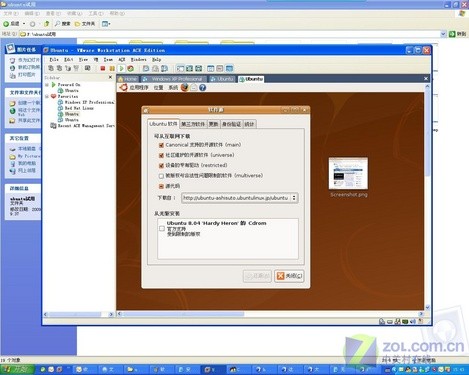Toggle the 源代码 source code checkbox
This screenshot has height=375, width=469.
[161, 186]
